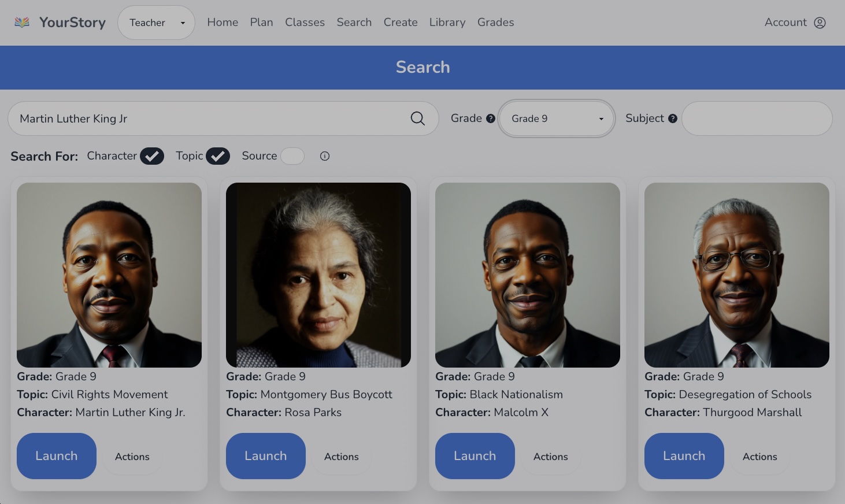Click the Subject help question mark icon
845x504 pixels.
pos(673,118)
